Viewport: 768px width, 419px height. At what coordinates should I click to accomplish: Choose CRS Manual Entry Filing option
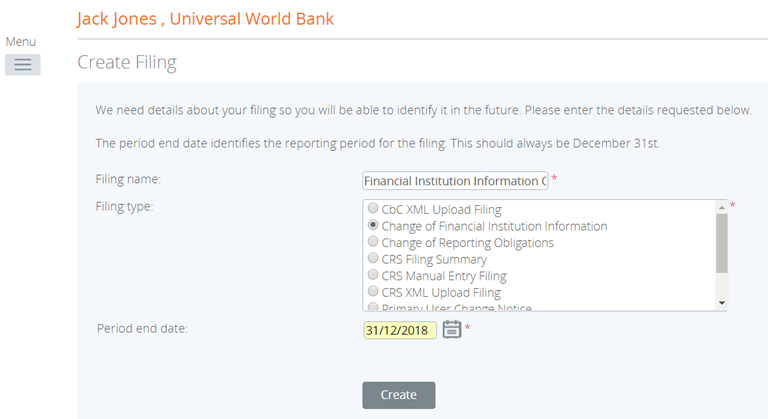[x=374, y=275]
